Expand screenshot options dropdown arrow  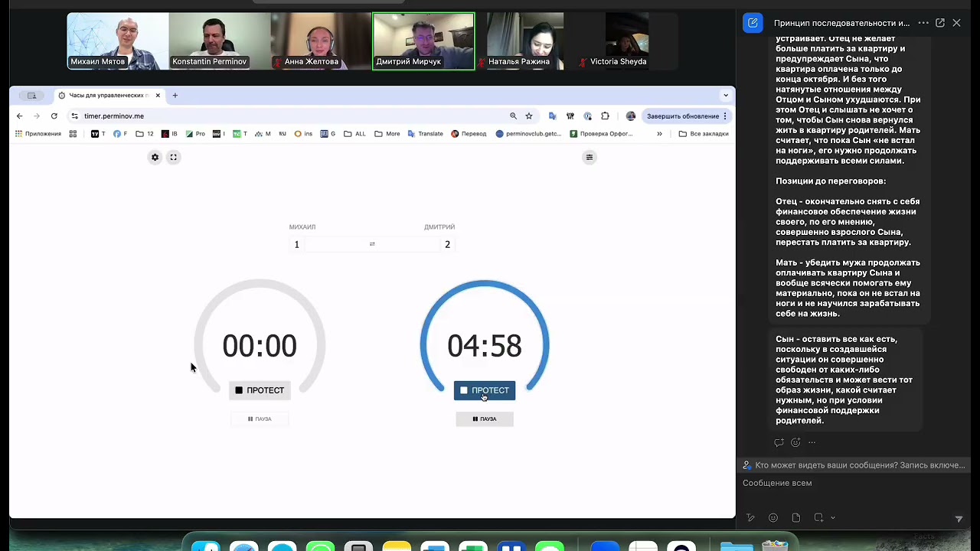pos(833,518)
